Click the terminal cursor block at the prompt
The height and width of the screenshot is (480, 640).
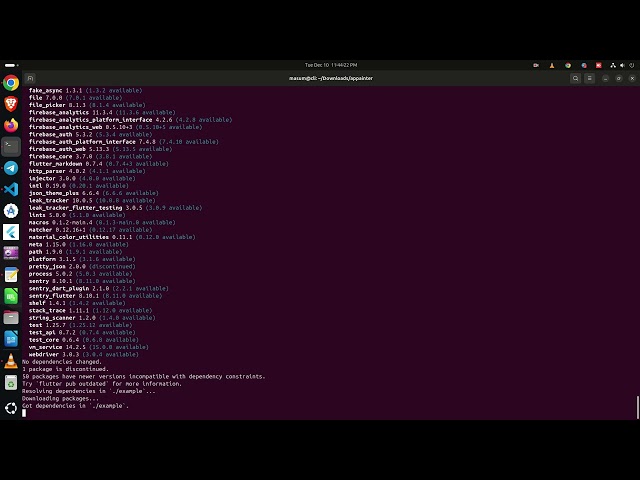click(x=24, y=413)
